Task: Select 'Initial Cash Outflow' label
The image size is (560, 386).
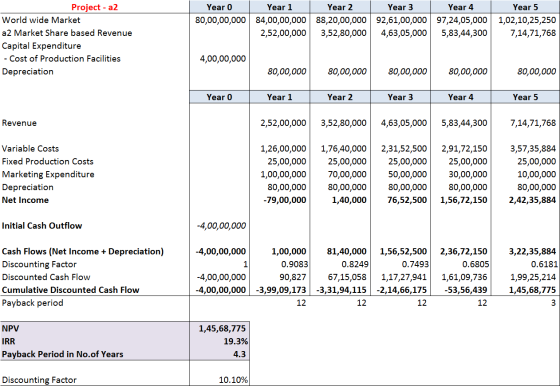Action: pyautogui.click(x=42, y=226)
